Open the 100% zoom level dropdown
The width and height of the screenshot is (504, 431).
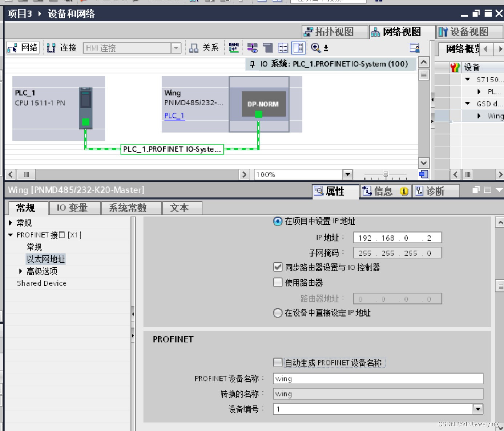348,174
